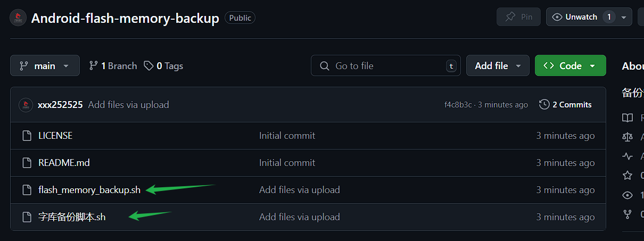Open the green Code dropdown
Screen dimensions: 644x241
[570, 65]
